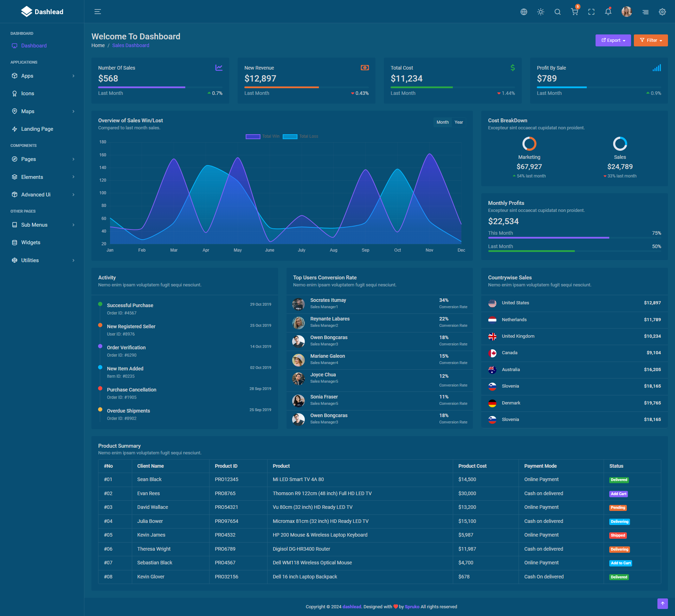
Task: Open the Filter dropdown
Action: (x=650, y=40)
